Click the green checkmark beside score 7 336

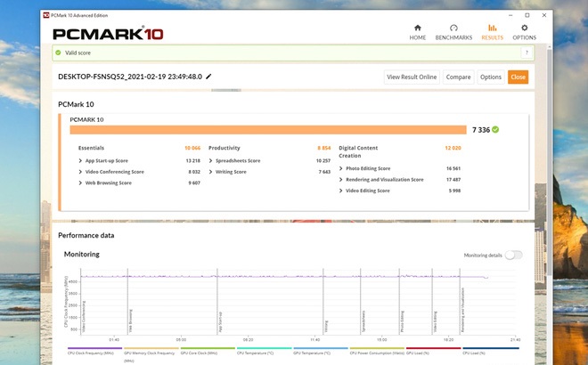point(495,129)
